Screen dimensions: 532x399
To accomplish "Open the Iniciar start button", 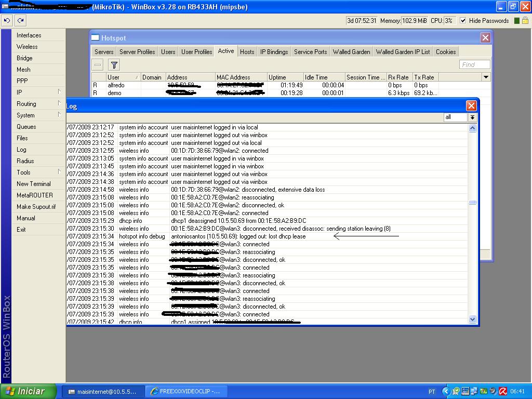I will pos(28,391).
